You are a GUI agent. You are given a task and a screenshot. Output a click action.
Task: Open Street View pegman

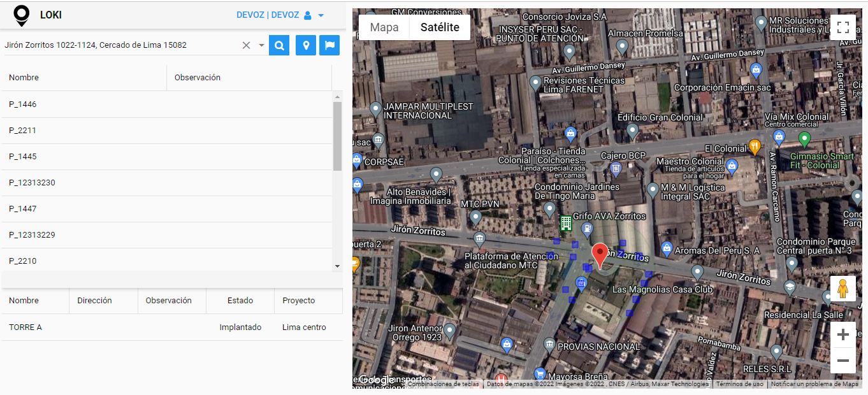coord(843,289)
